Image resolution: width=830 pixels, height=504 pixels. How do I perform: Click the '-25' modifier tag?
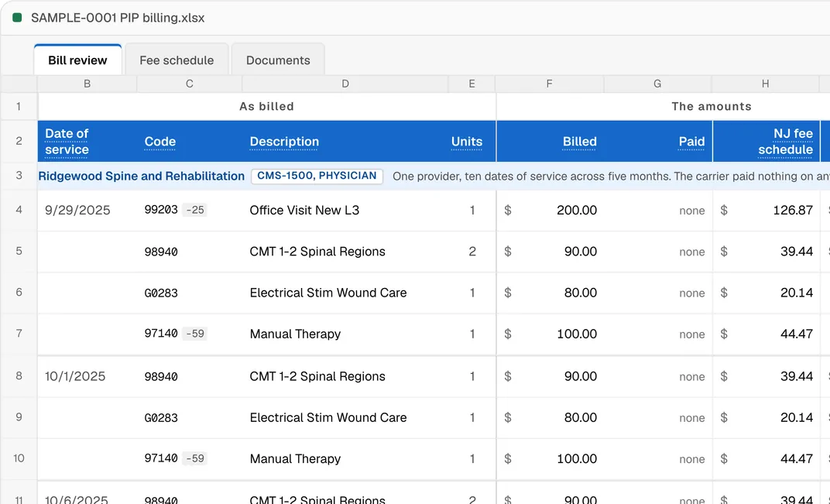point(195,210)
